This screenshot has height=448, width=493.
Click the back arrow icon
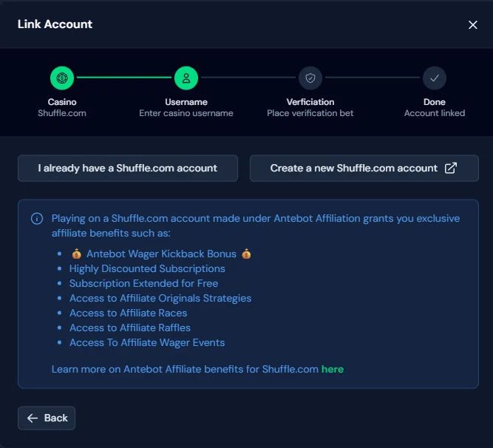[32, 418]
